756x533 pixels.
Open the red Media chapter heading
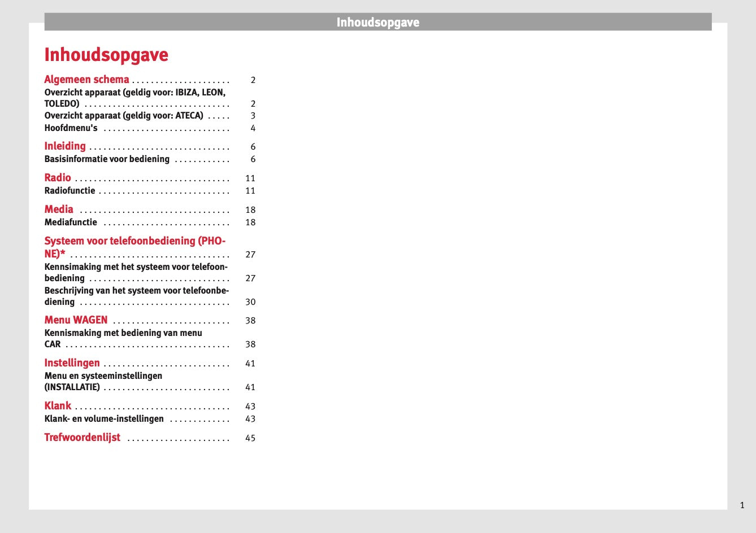pyautogui.click(x=59, y=209)
